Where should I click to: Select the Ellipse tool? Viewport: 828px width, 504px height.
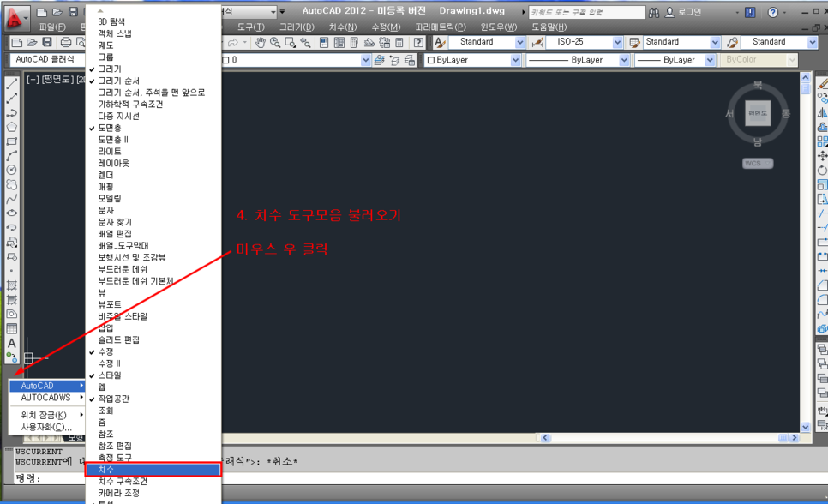[12, 213]
